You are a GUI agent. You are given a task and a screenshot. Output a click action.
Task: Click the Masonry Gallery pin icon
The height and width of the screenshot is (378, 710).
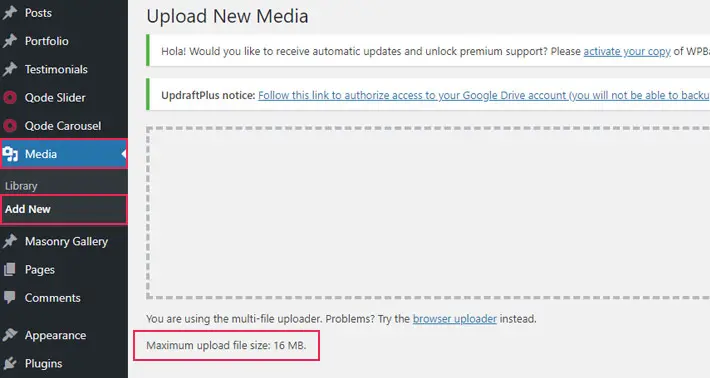(10, 241)
